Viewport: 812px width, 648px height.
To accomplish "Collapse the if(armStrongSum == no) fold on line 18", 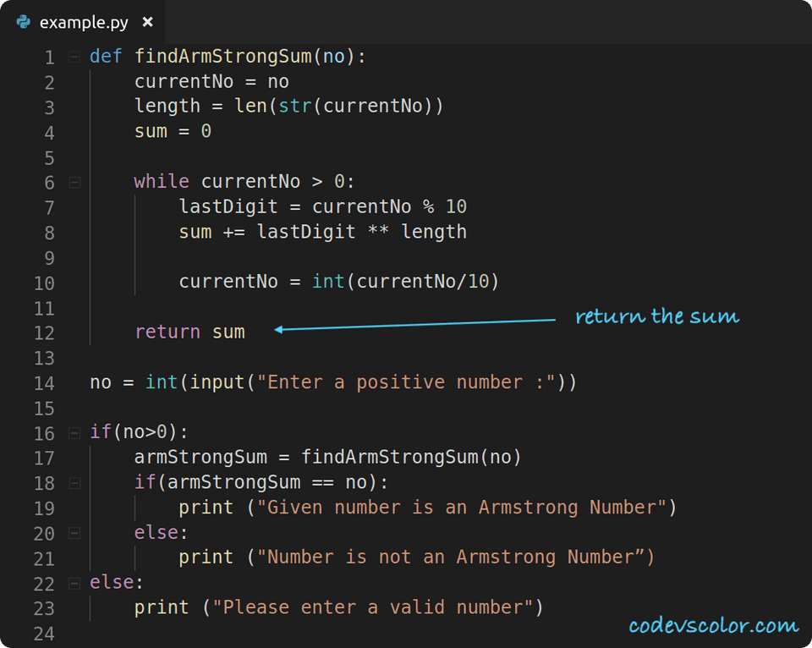I will [x=74, y=483].
